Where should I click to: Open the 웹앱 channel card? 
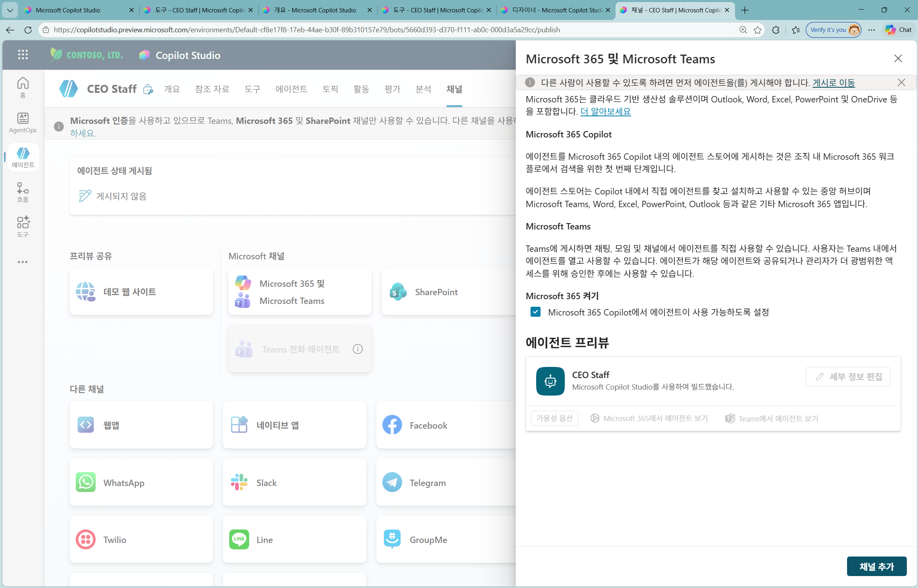pyautogui.click(x=141, y=425)
